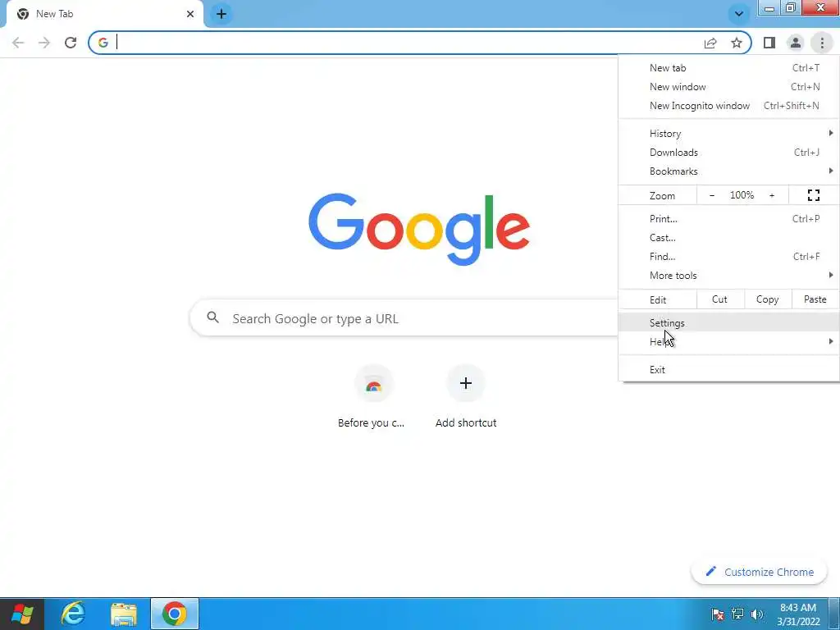Screen dimensions: 840x630
Task: Click Copy in the Edit row
Action: coord(767,299)
